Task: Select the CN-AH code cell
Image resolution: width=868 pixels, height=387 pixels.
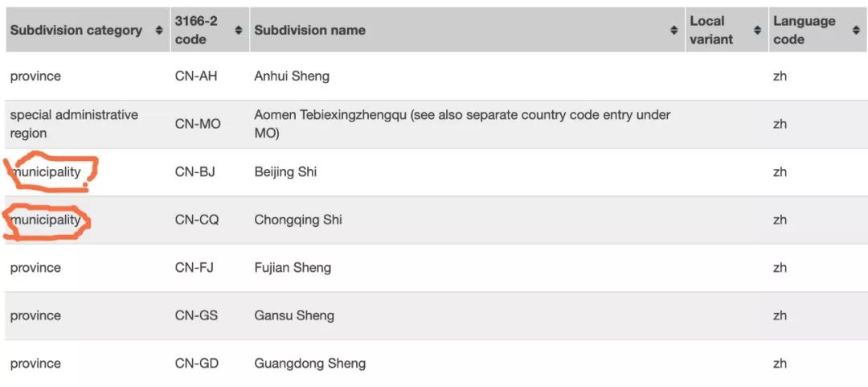Action: (x=196, y=76)
